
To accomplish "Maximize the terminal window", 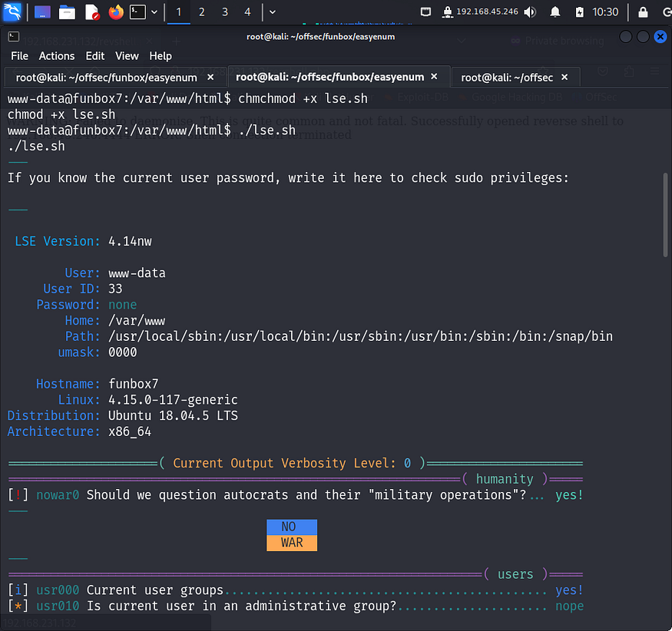I will pos(643,37).
